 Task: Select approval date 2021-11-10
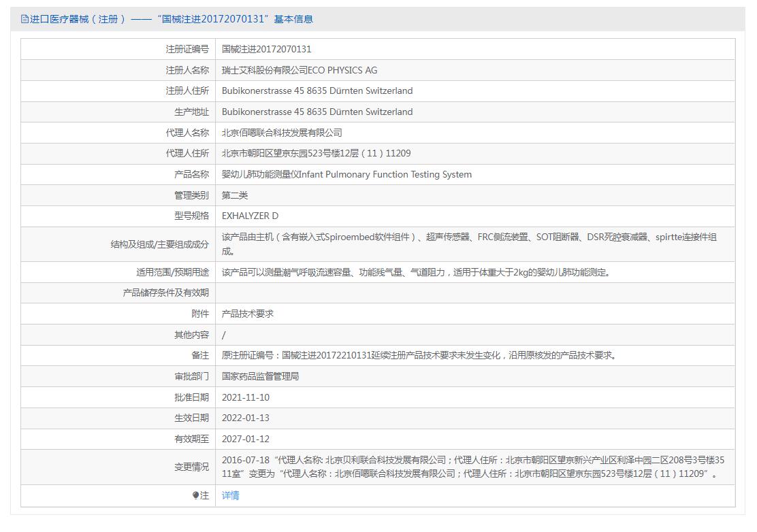(x=246, y=397)
